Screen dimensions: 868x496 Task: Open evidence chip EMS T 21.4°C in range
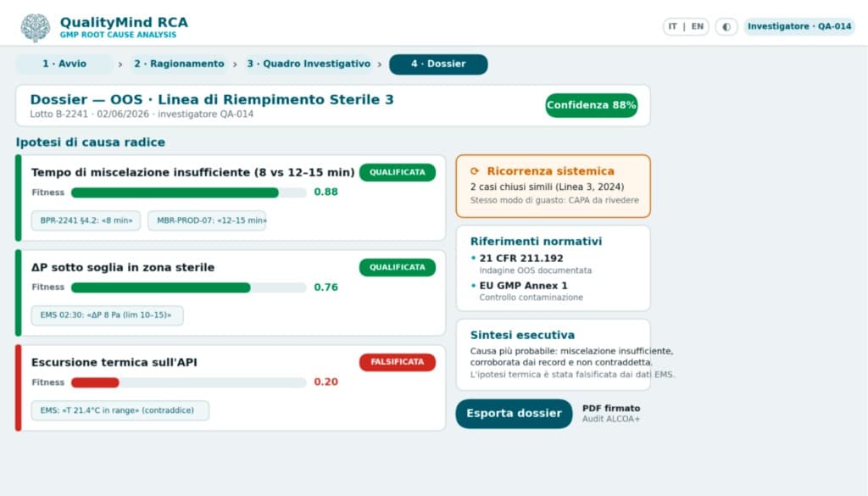click(120, 410)
